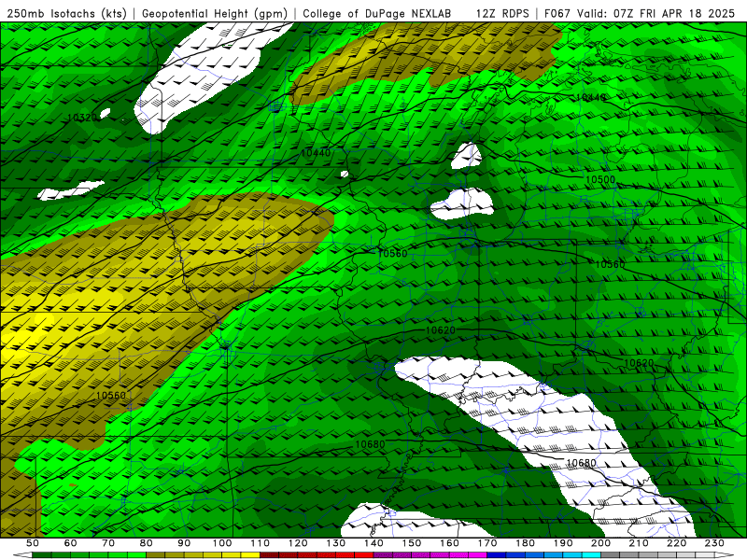This screenshot has width=747, height=560.
Task: Click the 'College of DuPage NEXLAB' label
Action: coord(377,13)
